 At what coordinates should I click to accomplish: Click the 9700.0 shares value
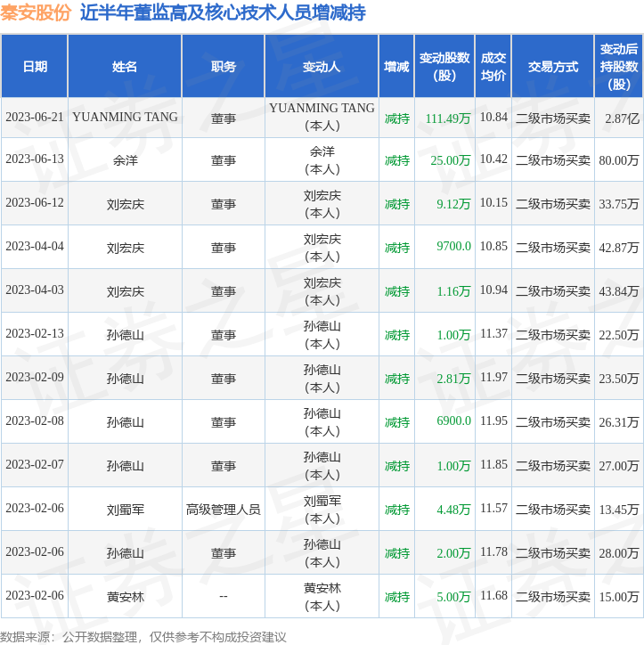point(453,247)
